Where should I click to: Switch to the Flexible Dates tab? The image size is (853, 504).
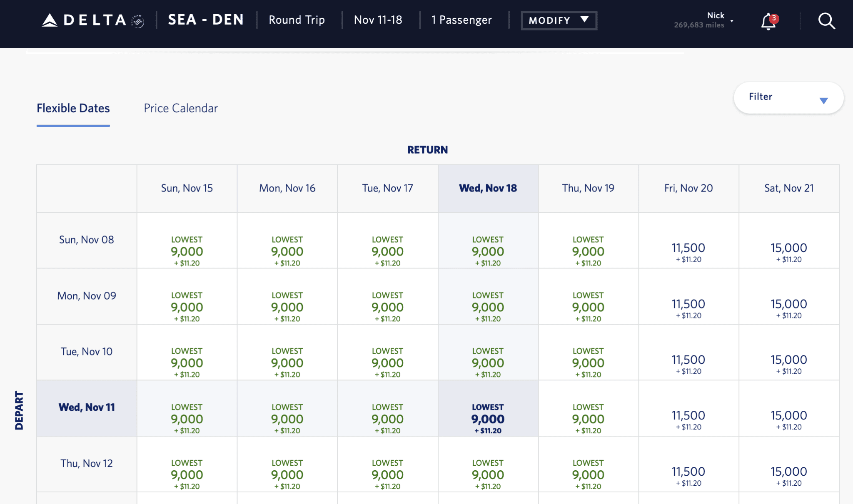(x=73, y=108)
